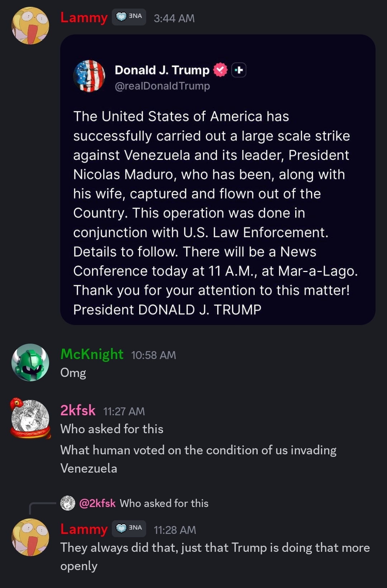Tap McKnight's 'Omg' message
This screenshot has width=387, height=588.
coord(73,373)
